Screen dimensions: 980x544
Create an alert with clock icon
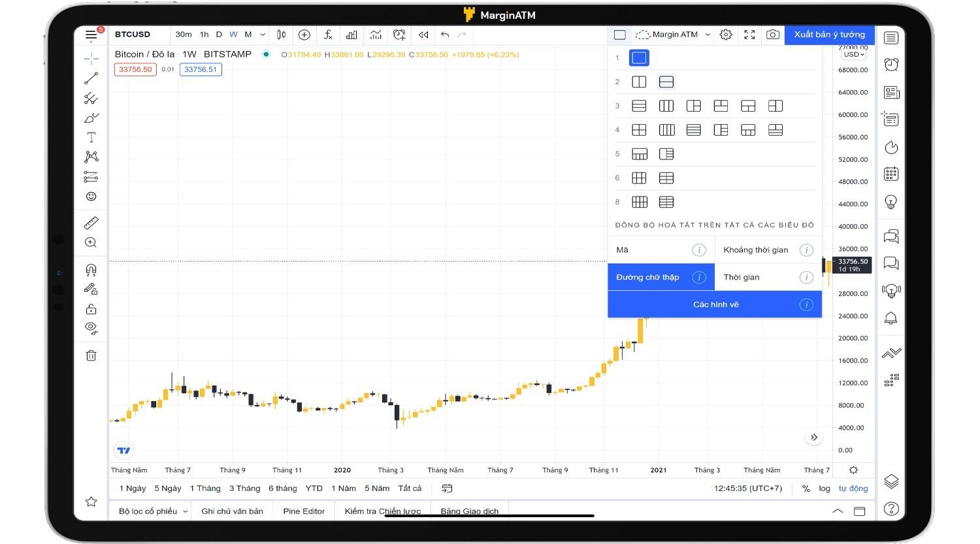[x=399, y=35]
